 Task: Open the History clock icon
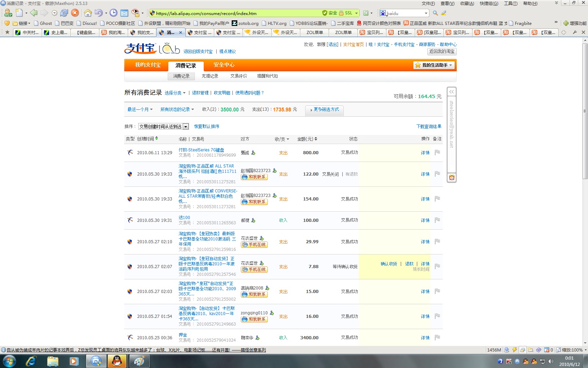(113, 13)
